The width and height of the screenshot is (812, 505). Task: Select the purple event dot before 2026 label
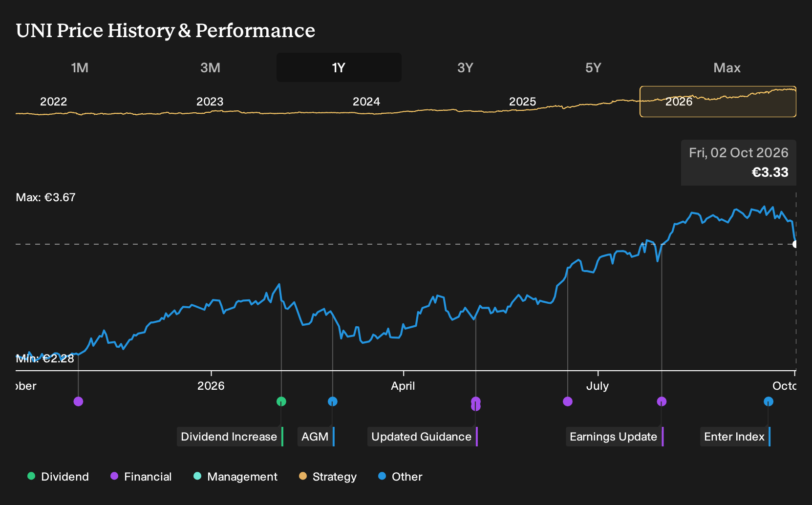(78, 401)
